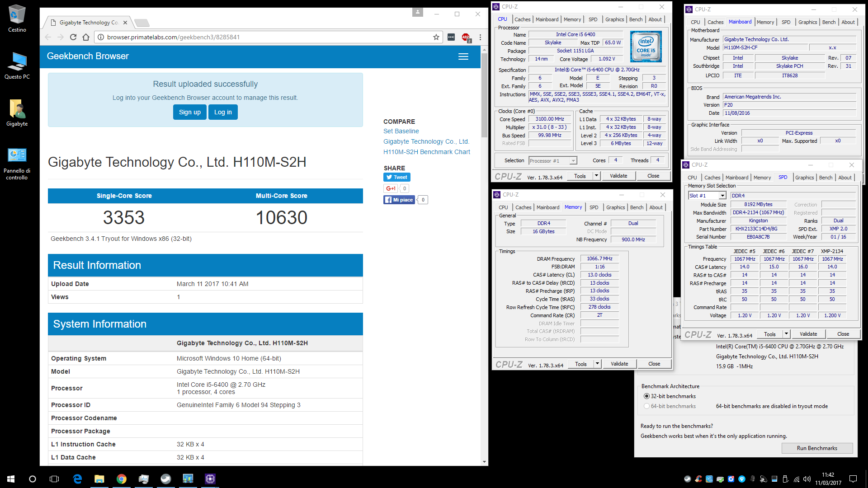Viewport: 868px width, 488px height.
Task: Open About tab in CPU-Z Memory window
Action: pos(656,207)
